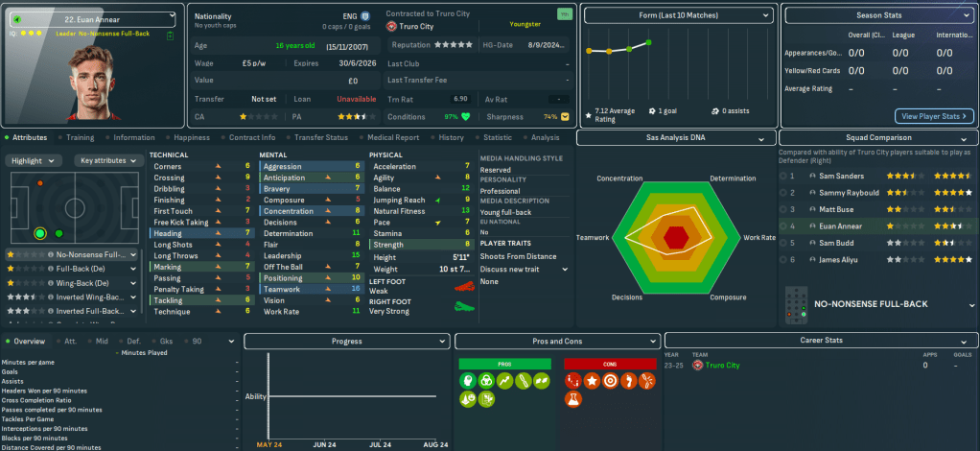The height and width of the screenshot is (451, 980).
Task: Open the Medical Report tab
Action: 392,137
